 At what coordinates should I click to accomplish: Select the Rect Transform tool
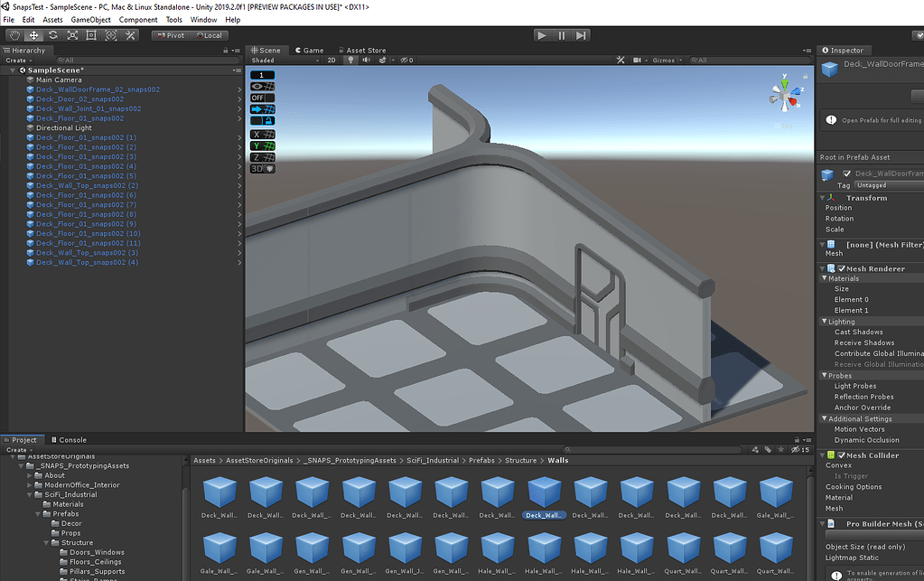tap(91, 35)
